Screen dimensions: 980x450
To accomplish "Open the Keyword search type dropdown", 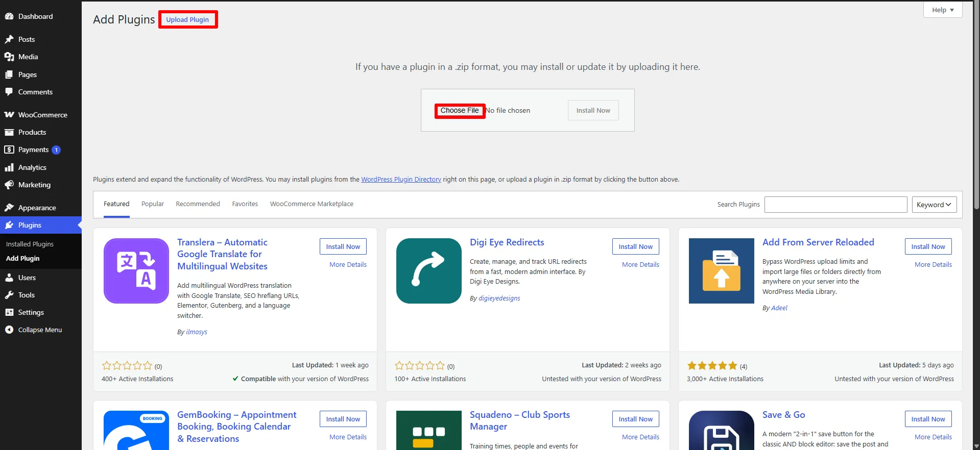I will click(934, 205).
